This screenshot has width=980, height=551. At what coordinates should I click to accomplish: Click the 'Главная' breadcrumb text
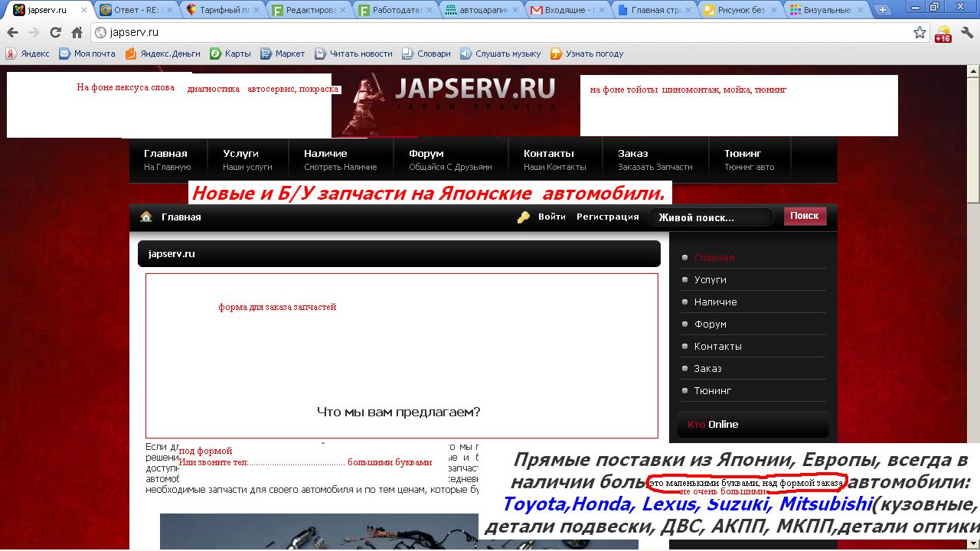[181, 217]
